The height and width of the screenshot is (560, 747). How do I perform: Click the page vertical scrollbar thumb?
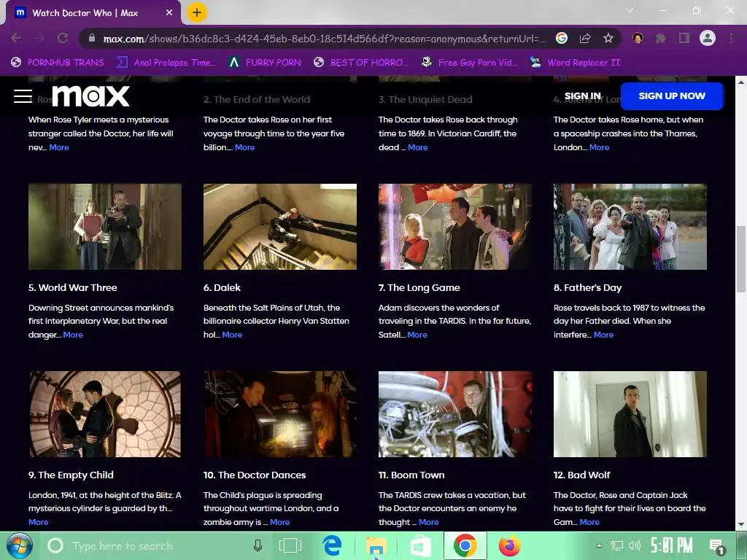coord(741,260)
